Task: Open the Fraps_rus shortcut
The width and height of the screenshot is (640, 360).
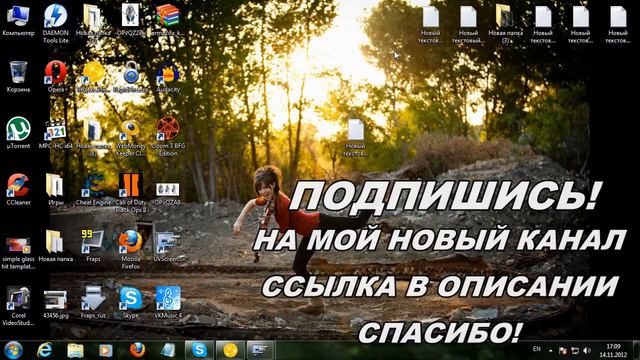Action: click(93, 302)
